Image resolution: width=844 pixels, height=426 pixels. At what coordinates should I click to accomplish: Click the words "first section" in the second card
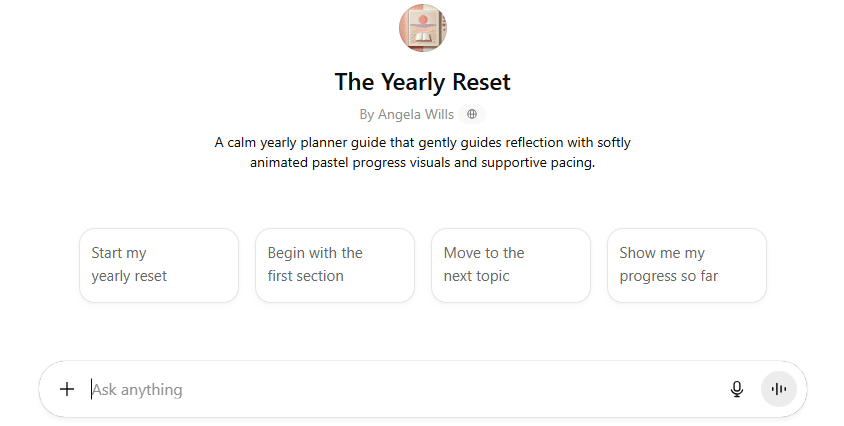pyautogui.click(x=305, y=276)
